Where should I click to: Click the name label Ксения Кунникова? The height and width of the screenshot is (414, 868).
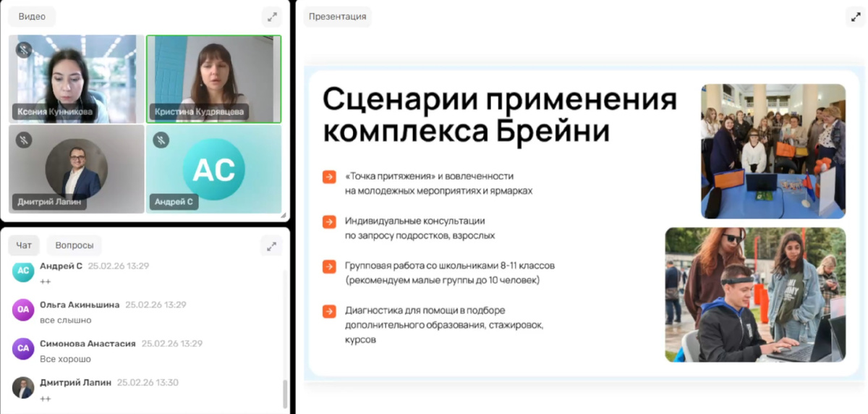(x=56, y=112)
